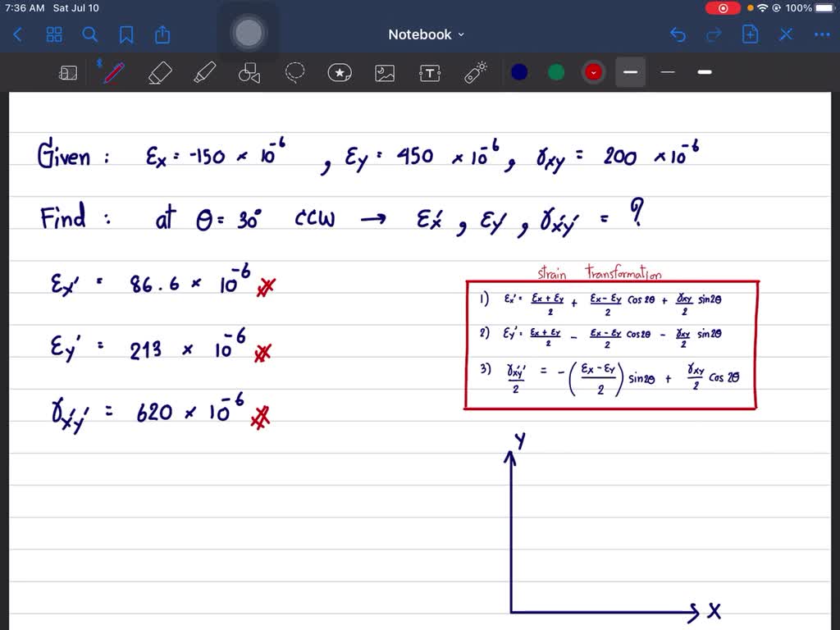
Task: Open the pen color dropdown on red swatch
Action: click(x=593, y=72)
